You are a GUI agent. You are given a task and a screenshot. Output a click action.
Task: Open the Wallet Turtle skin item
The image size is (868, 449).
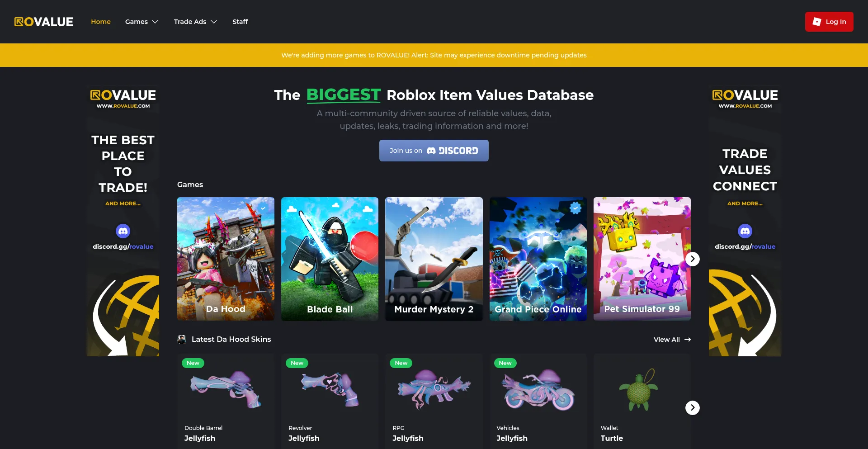(x=642, y=402)
